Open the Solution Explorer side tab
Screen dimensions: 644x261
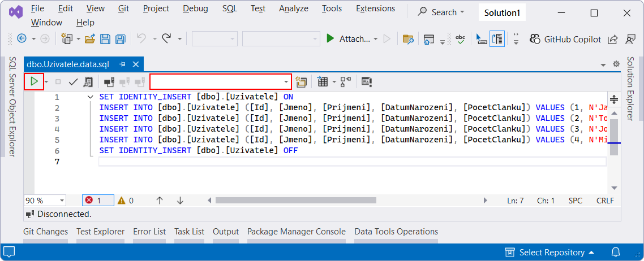click(630, 88)
